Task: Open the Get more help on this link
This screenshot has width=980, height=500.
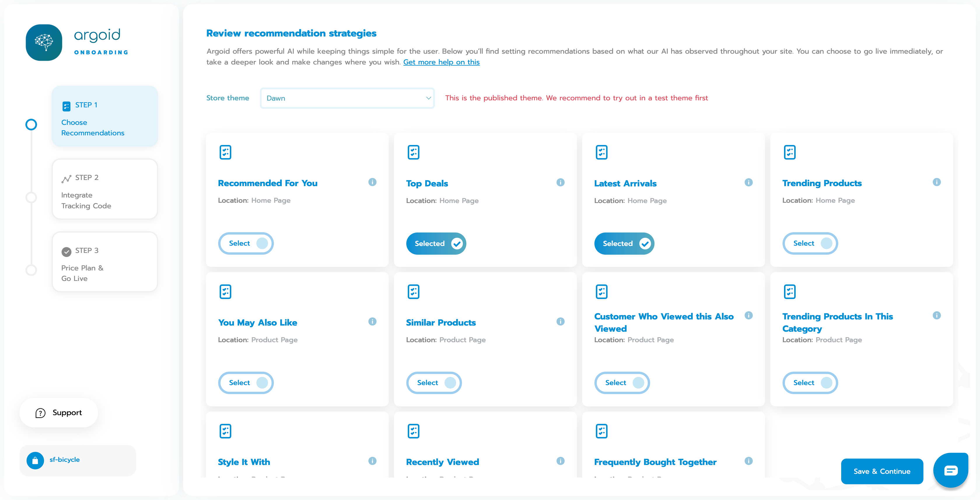Action: tap(441, 62)
